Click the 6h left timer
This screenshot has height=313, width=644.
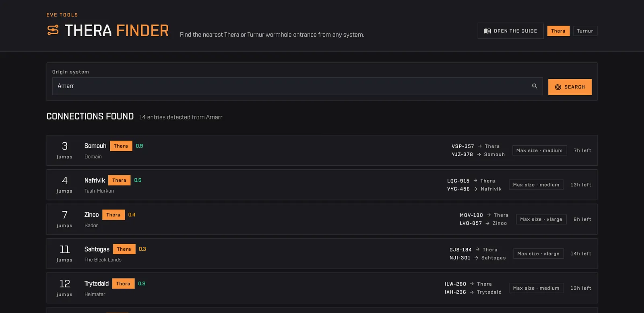pyautogui.click(x=582, y=219)
